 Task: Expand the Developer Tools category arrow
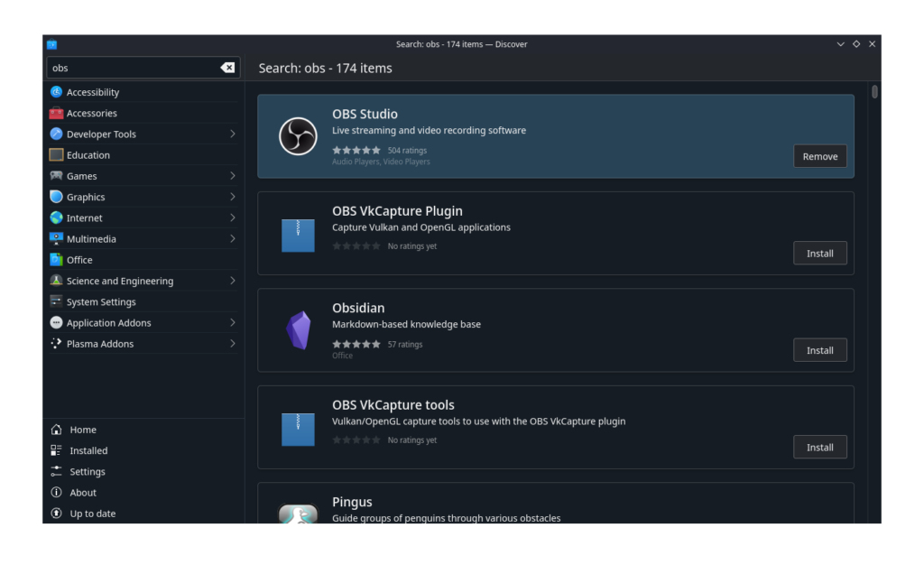tap(232, 134)
